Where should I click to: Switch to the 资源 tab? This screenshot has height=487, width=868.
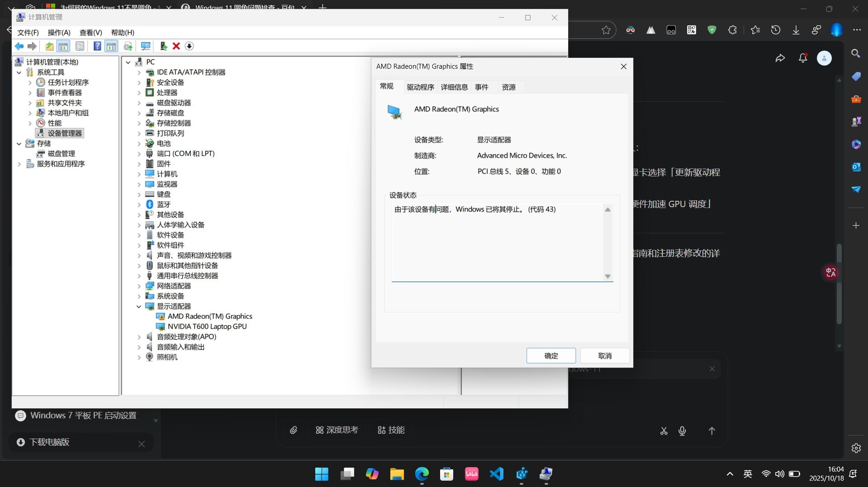509,87
